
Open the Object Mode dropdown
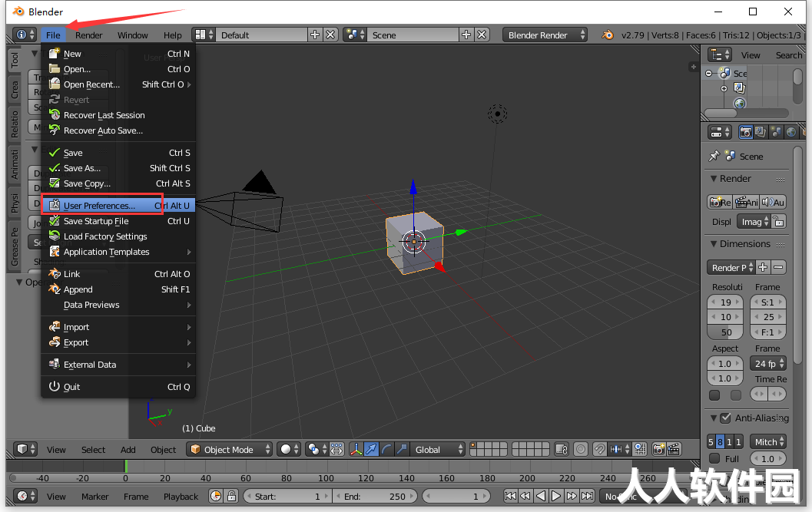click(x=230, y=449)
